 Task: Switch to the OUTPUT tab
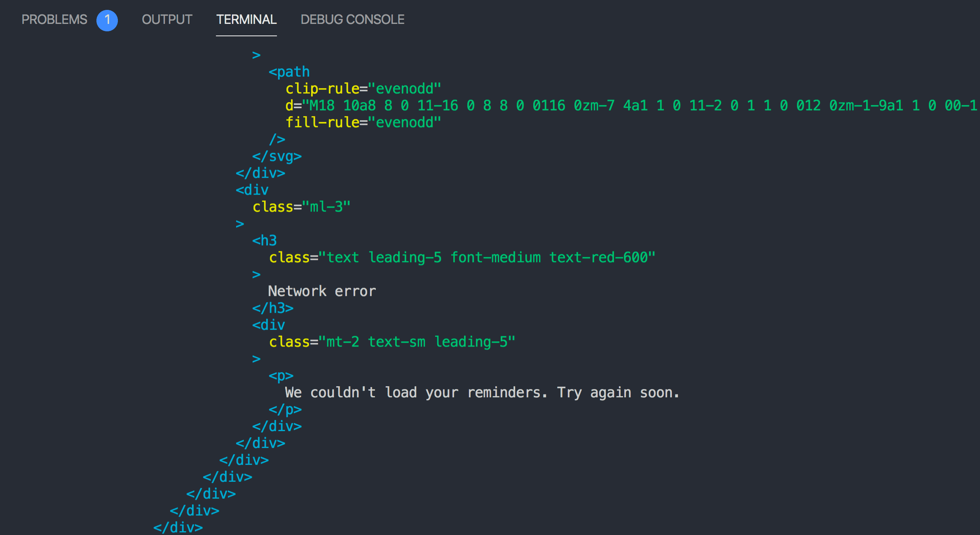coord(167,19)
